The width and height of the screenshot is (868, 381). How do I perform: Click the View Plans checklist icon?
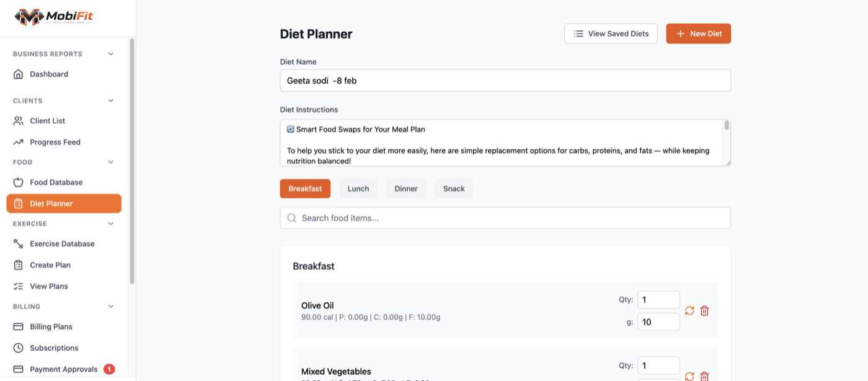tap(19, 286)
